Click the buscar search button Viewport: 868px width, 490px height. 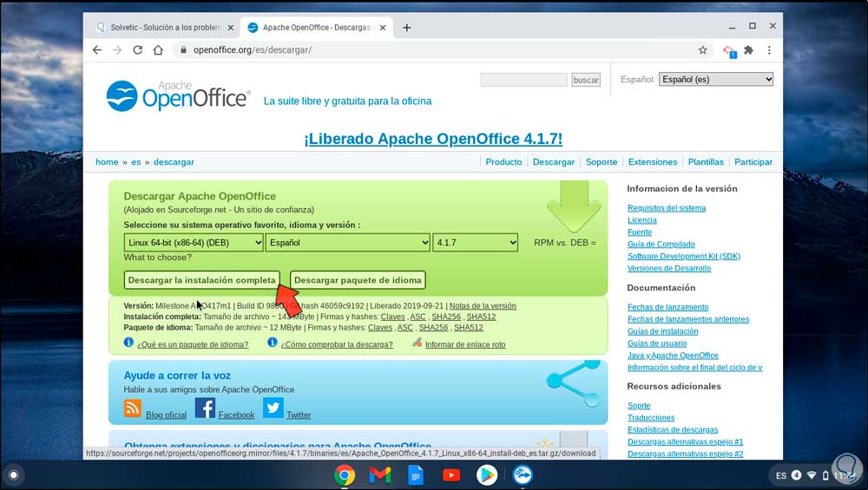[586, 80]
